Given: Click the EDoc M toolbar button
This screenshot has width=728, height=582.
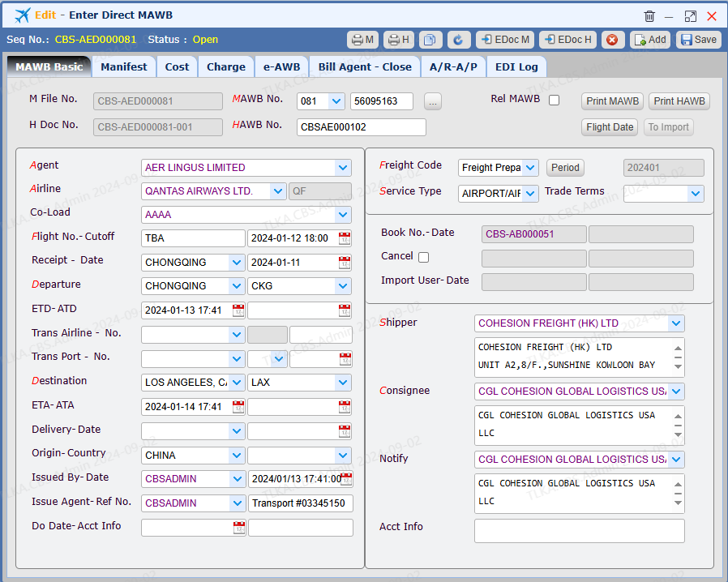Looking at the screenshot, I should point(505,40).
